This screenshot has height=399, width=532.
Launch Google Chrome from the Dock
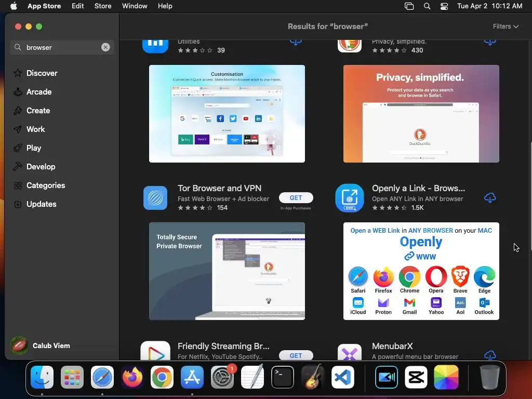pyautogui.click(x=162, y=377)
